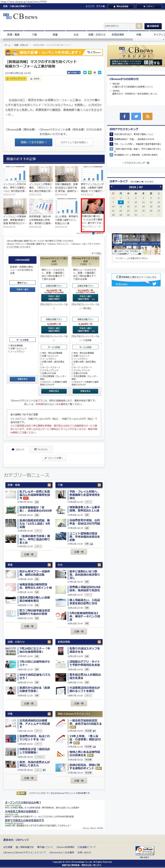This screenshot has width=165, height=868.
Task: Open article 医療事故報告が「定着」過去最多の4565件
Action: (x=35, y=509)
